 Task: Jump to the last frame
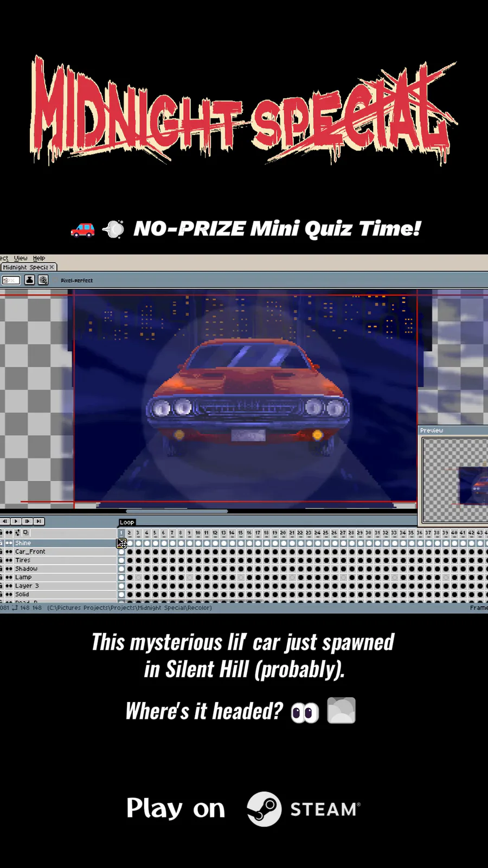38,521
